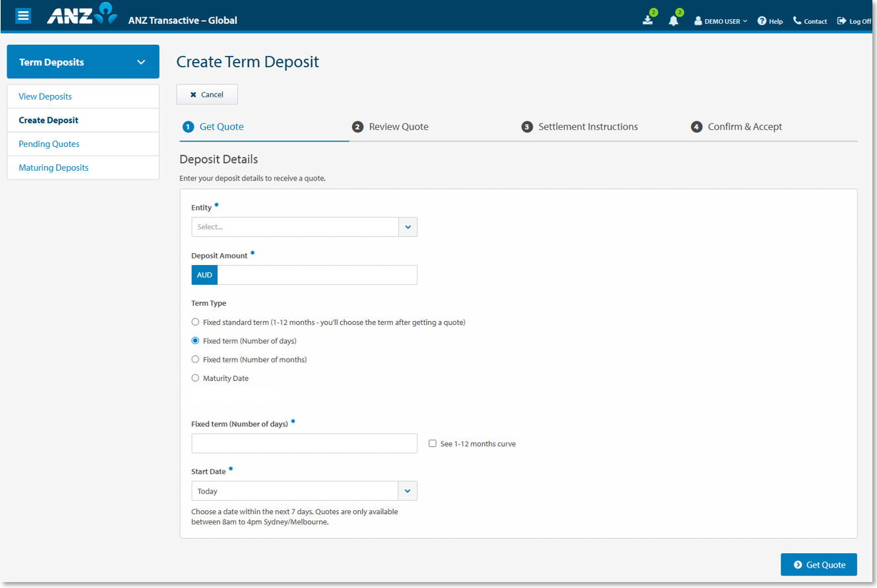
Task: Click the Get Quote button
Action: pos(818,565)
